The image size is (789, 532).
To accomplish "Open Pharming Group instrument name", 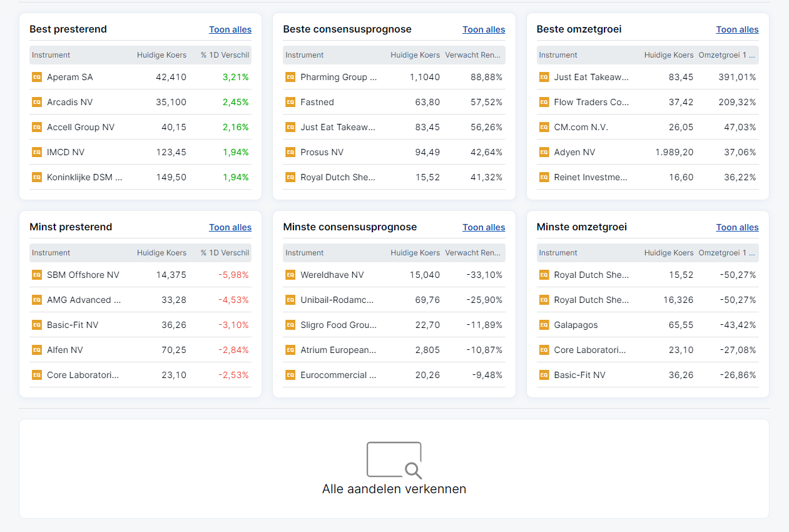I will [x=339, y=77].
